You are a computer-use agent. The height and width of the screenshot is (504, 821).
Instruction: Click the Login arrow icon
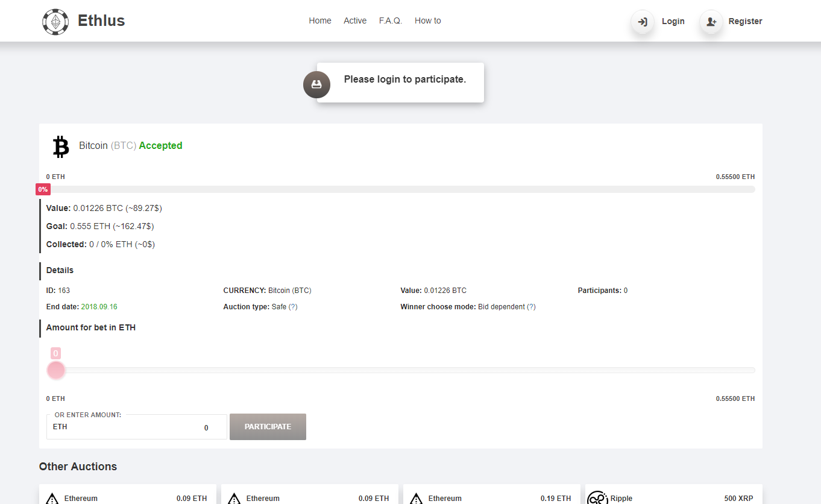click(643, 22)
